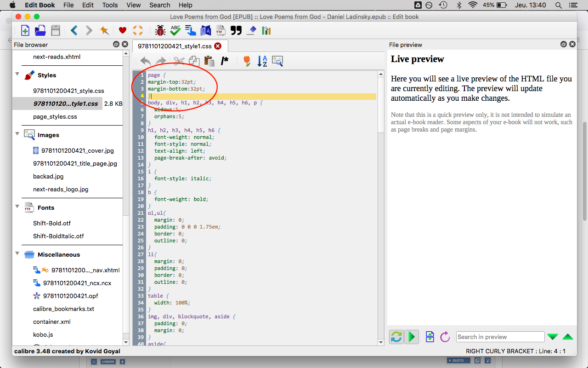The width and height of the screenshot is (588, 368).
Task: Undo the last edit in the editor
Action: (x=146, y=61)
